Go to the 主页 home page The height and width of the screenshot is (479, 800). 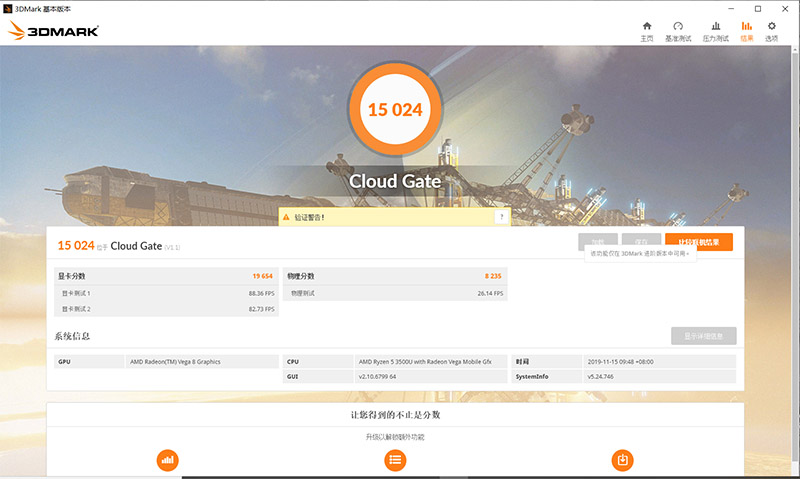coord(646,32)
